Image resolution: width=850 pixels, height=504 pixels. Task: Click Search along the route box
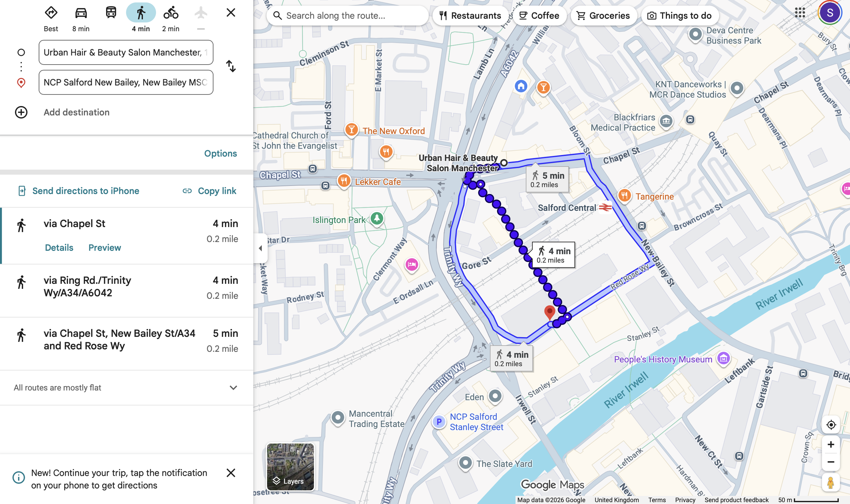(347, 16)
